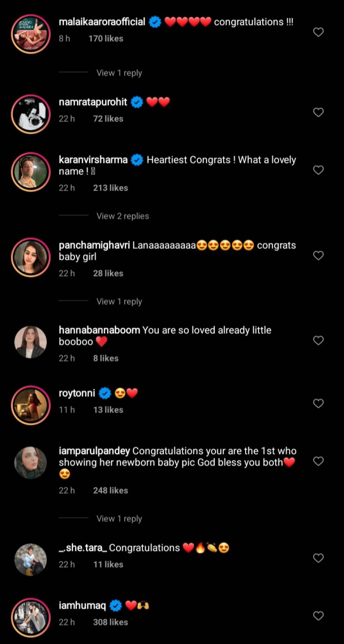Expand the reply under malaikaaroraofficial's comment
This screenshot has height=644, width=344.
(119, 73)
